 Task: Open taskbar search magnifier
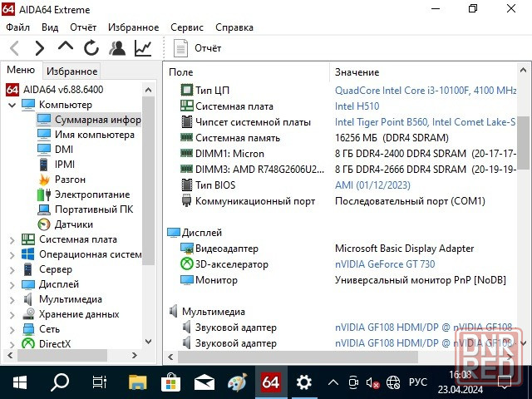(x=60, y=382)
